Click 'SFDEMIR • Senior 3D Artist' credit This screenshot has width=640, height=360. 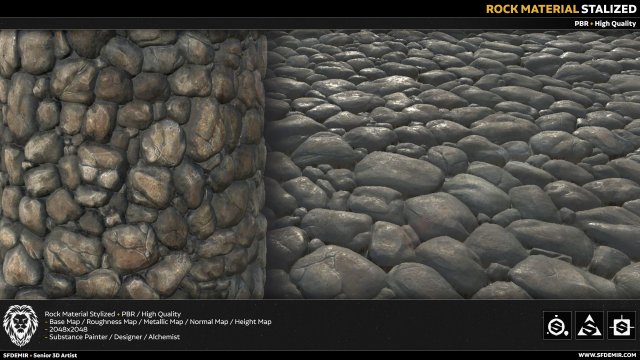click(x=40, y=355)
